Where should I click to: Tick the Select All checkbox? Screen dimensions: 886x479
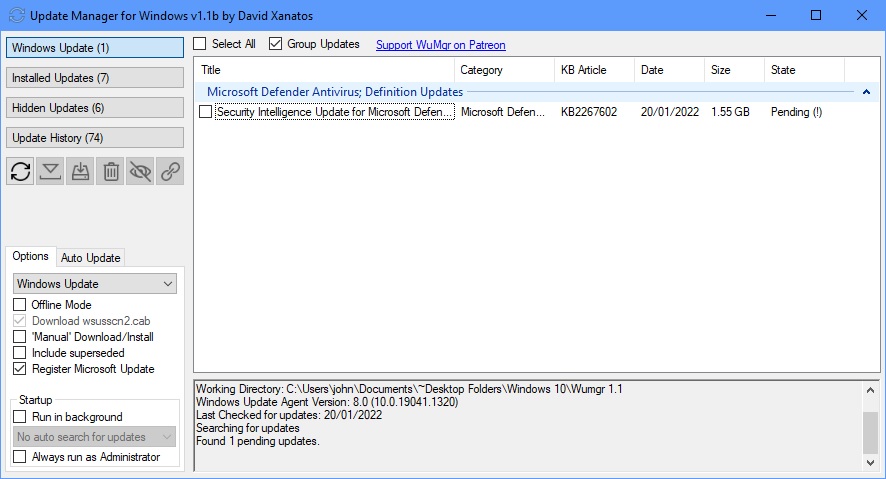199,43
